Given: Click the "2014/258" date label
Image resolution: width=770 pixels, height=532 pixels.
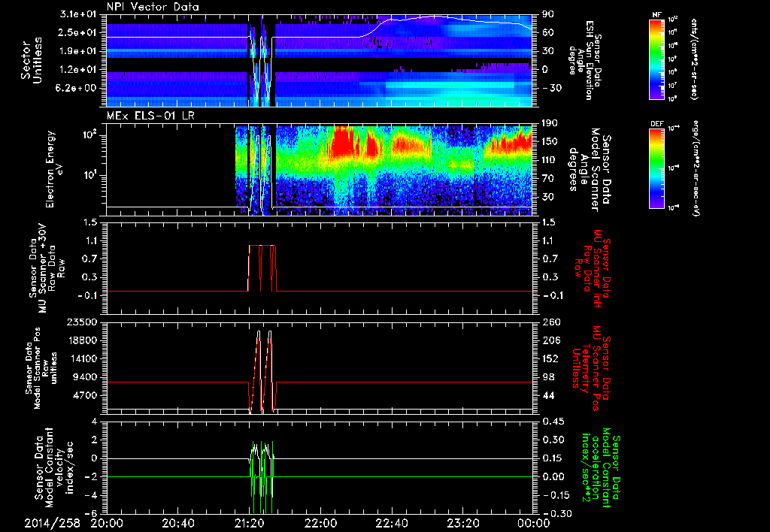Looking at the screenshot, I should pyautogui.click(x=53, y=523).
